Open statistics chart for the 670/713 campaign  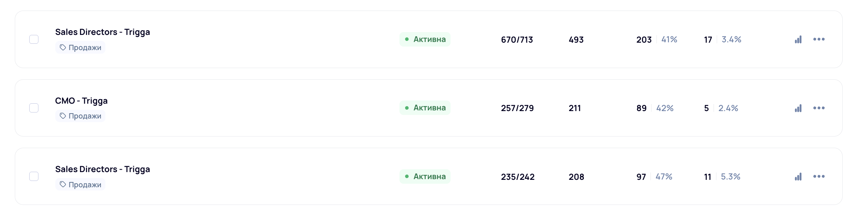click(798, 39)
